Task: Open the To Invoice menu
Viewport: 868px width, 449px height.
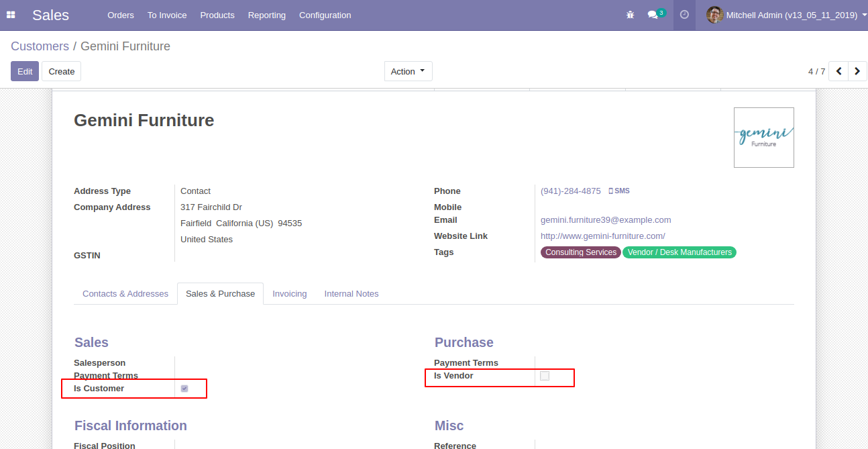Action: click(167, 15)
